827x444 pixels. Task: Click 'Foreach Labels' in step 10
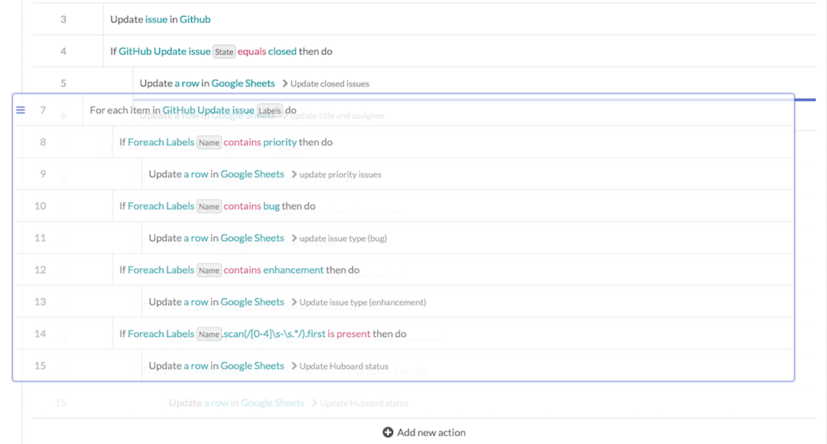click(161, 206)
